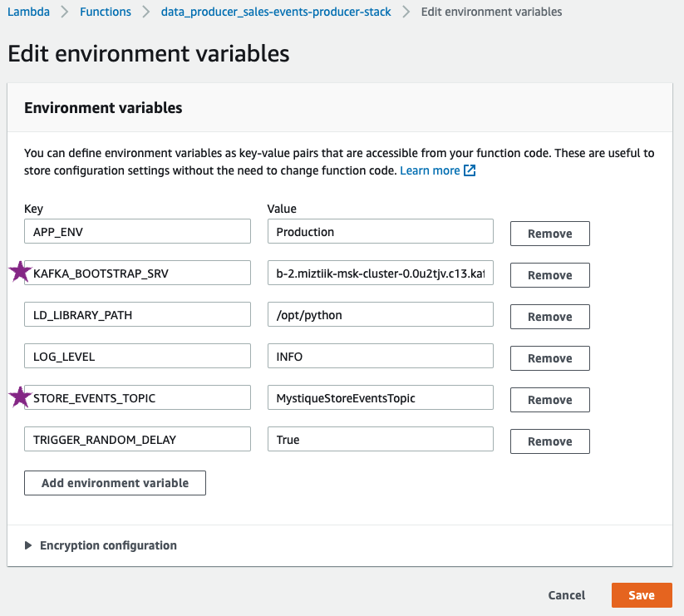Click the purple star next to KAFKA_BOOTSTRAP_SRV
Viewport: 684px width, 616px height.
coord(19,273)
